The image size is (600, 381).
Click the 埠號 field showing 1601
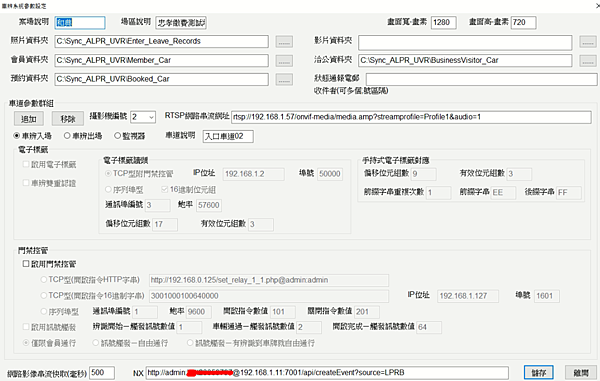[547, 296]
